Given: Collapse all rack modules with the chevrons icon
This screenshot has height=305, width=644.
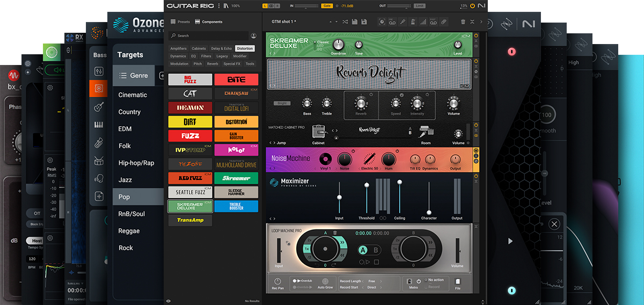Looking at the screenshot, I should (x=472, y=22).
